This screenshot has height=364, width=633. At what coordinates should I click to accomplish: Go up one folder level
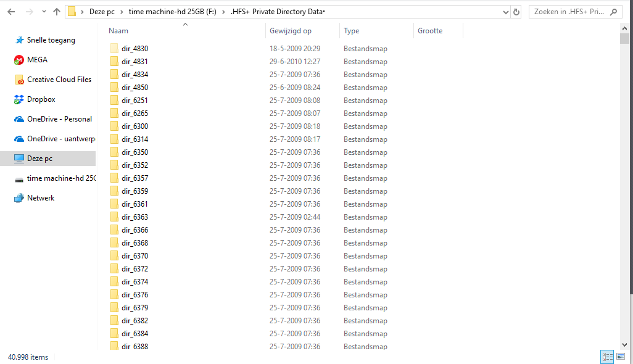[x=57, y=12]
